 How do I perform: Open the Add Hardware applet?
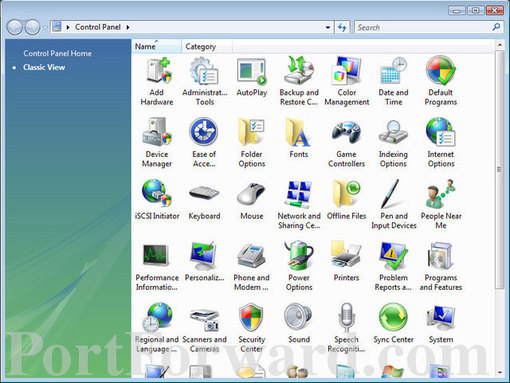click(157, 81)
